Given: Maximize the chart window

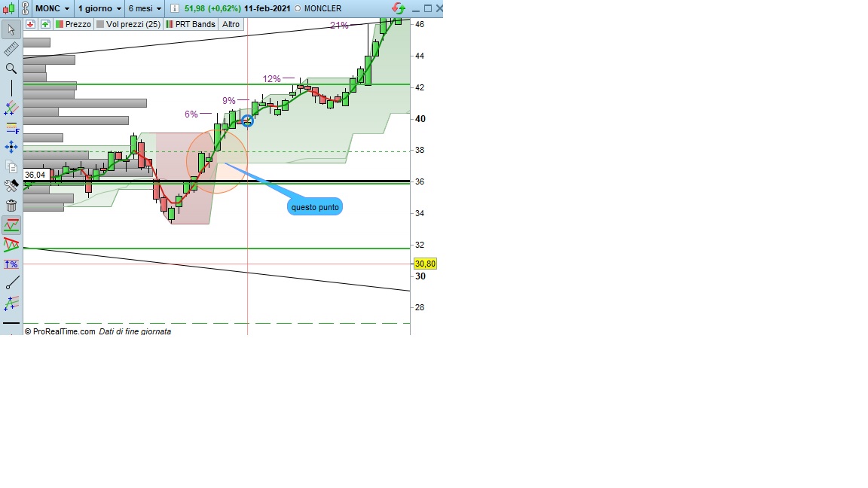Looking at the screenshot, I should [428, 8].
